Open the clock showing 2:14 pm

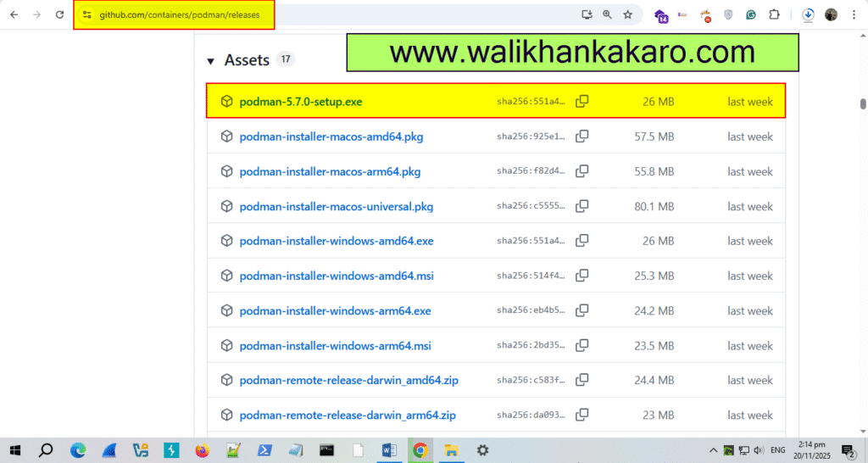click(812, 449)
